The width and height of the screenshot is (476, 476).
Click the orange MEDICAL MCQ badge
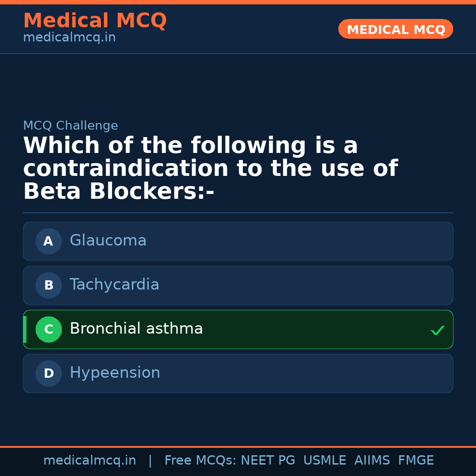395,29
